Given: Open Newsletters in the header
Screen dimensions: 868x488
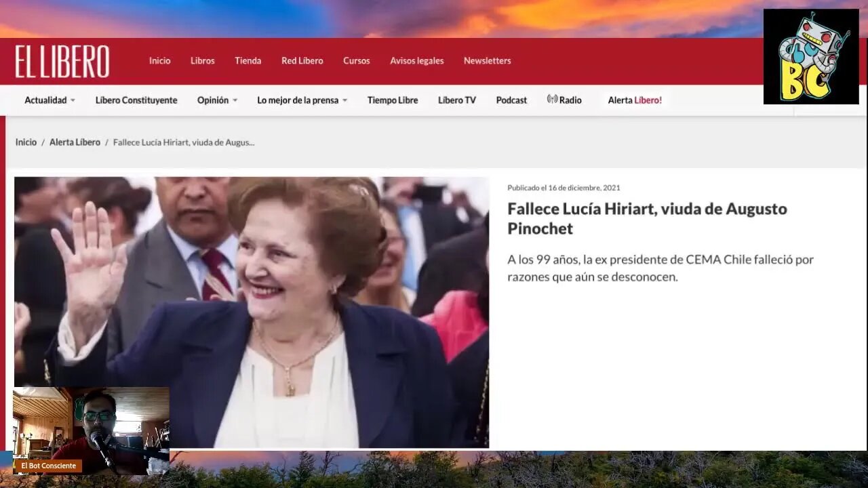Looking at the screenshot, I should 488,60.
